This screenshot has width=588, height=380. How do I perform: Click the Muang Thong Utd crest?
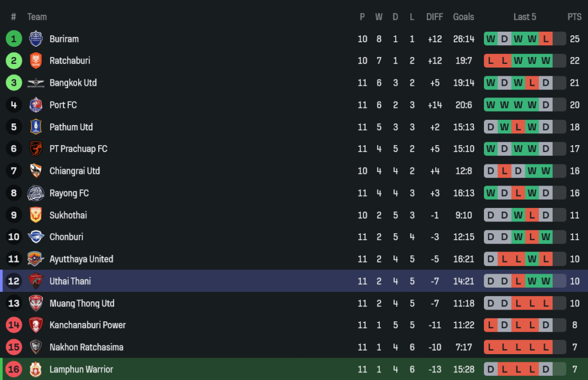(36, 304)
